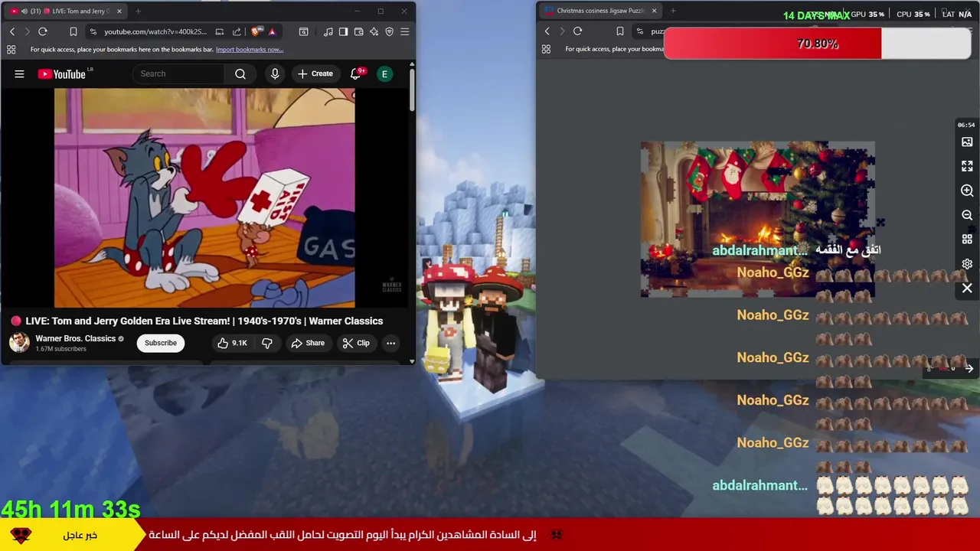Open apps grid icon on YouTube window bookmarks bar
The image size is (980, 551).
(11, 49)
